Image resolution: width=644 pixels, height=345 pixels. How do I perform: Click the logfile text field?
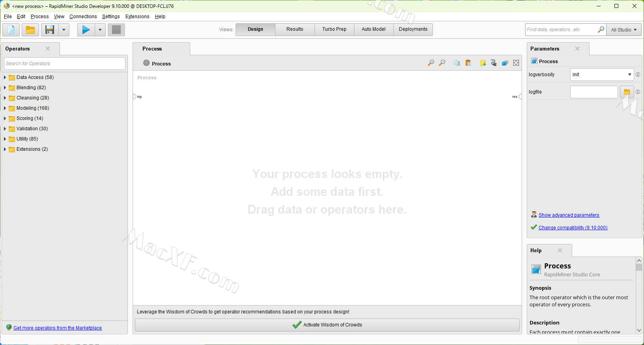[594, 92]
